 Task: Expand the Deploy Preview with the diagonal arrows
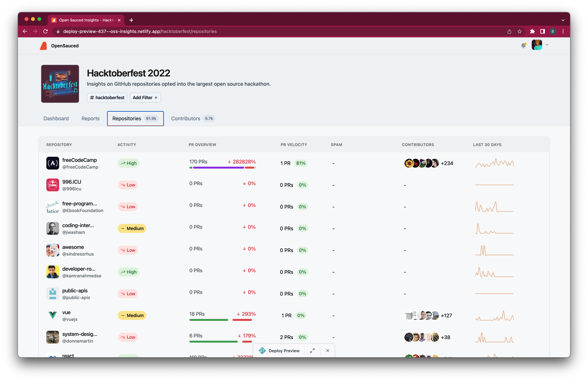click(x=313, y=351)
